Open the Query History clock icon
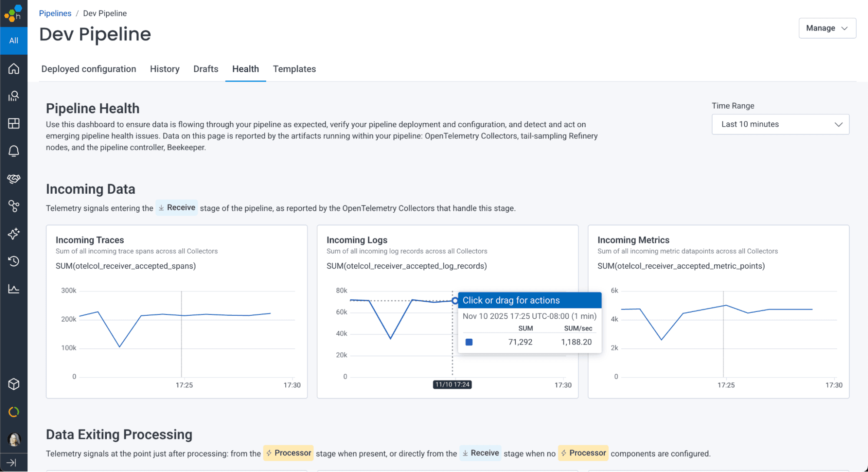The height and width of the screenshot is (472, 868). pos(13,261)
